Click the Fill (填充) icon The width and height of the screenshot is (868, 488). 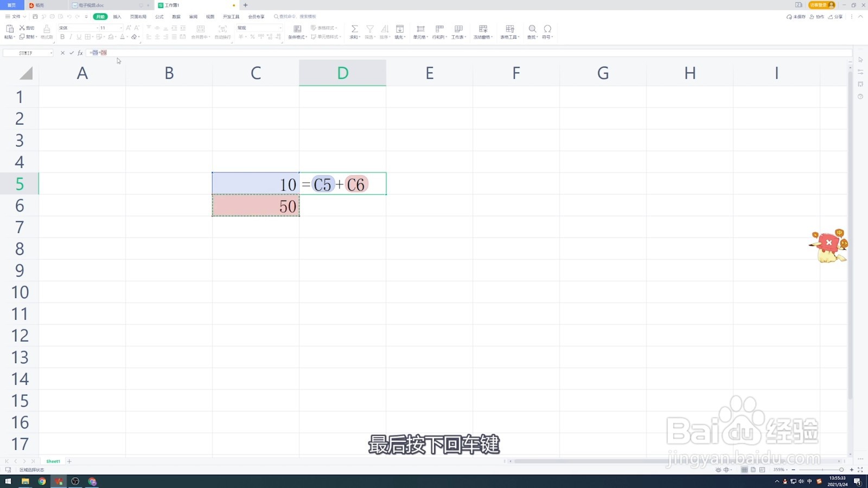(400, 29)
